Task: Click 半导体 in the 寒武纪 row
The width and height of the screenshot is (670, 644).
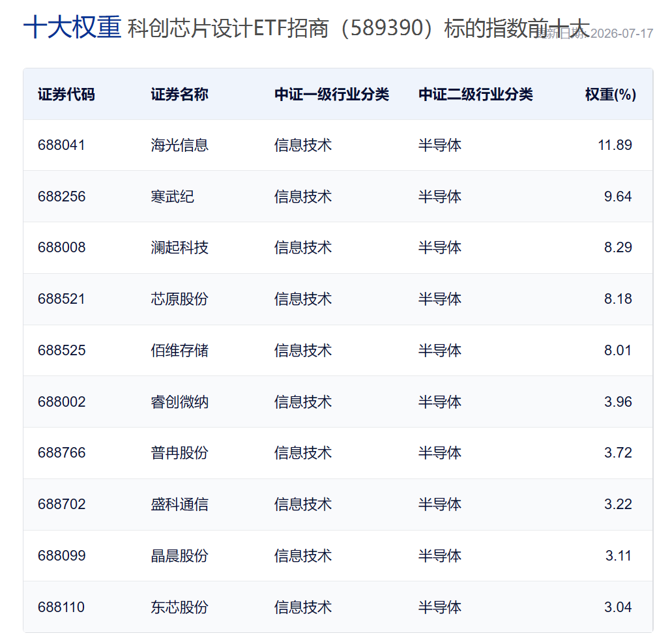Action: click(440, 196)
